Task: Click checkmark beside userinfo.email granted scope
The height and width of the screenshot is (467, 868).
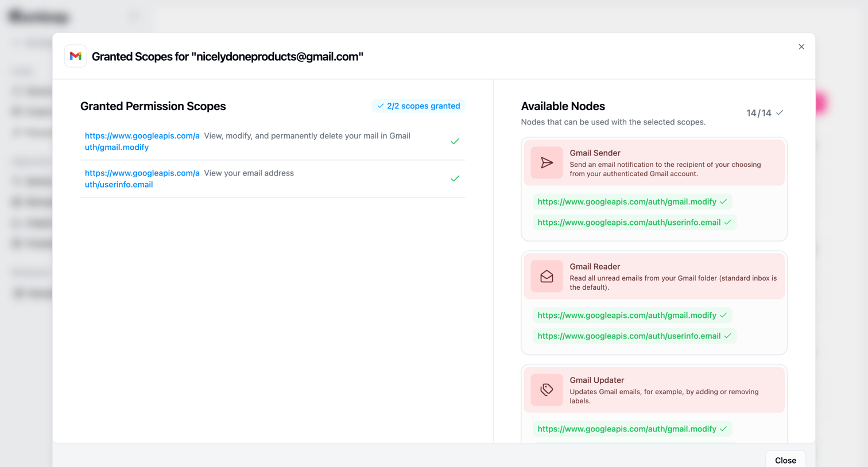Action: (455, 178)
